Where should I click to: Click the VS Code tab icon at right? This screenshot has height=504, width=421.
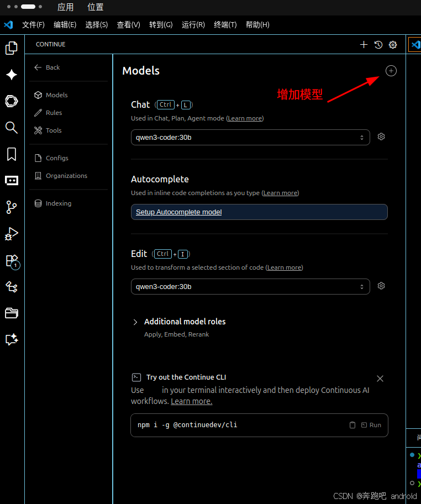[x=415, y=44]
